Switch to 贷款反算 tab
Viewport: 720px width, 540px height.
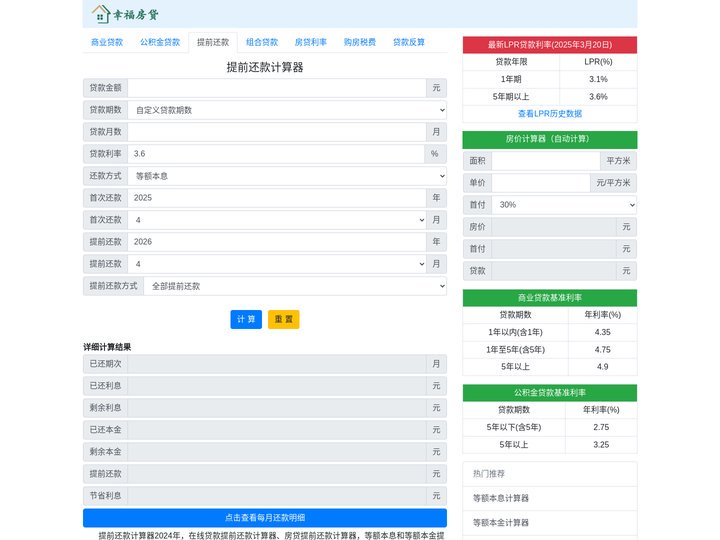409,42
